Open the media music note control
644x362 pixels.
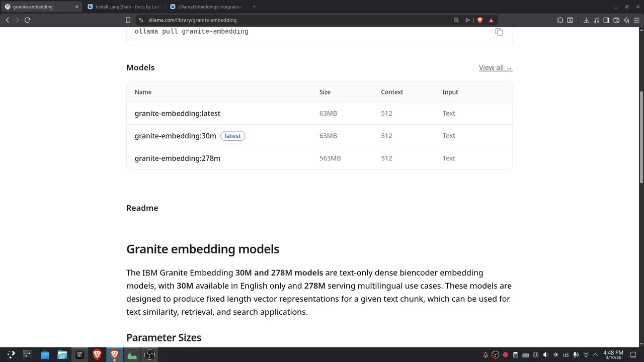596,20
